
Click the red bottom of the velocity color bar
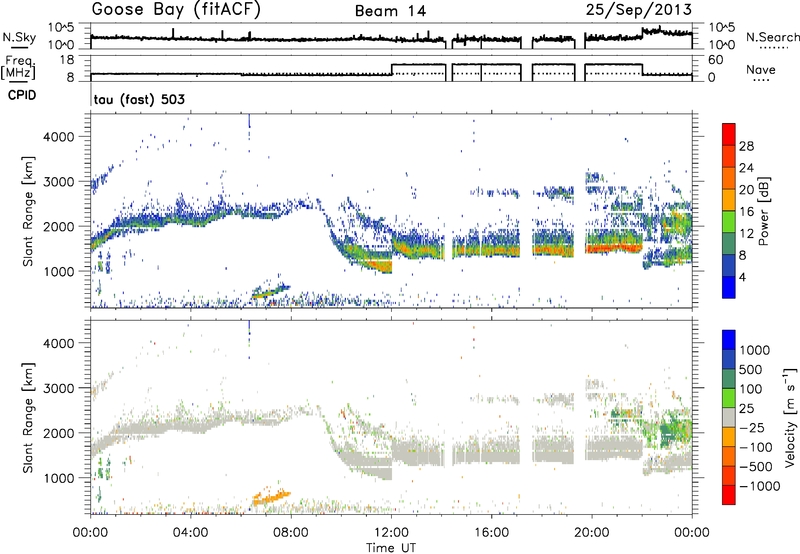(729, 495)
